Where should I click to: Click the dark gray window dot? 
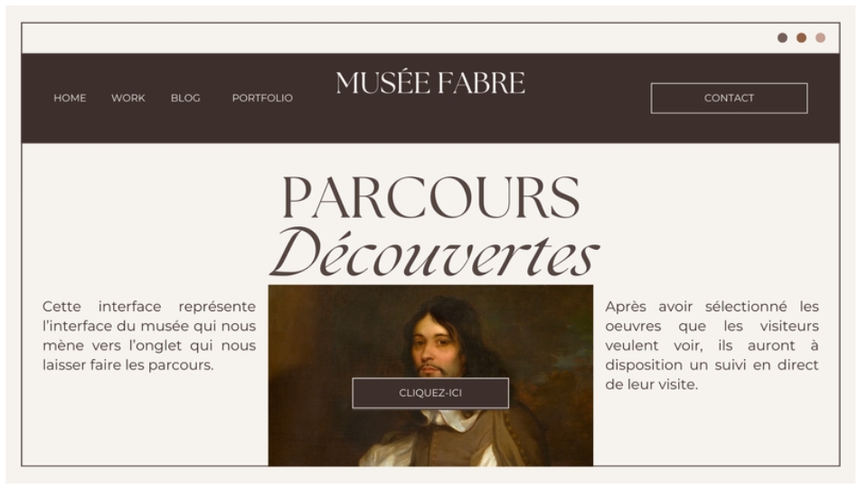[x=782, y=38]
